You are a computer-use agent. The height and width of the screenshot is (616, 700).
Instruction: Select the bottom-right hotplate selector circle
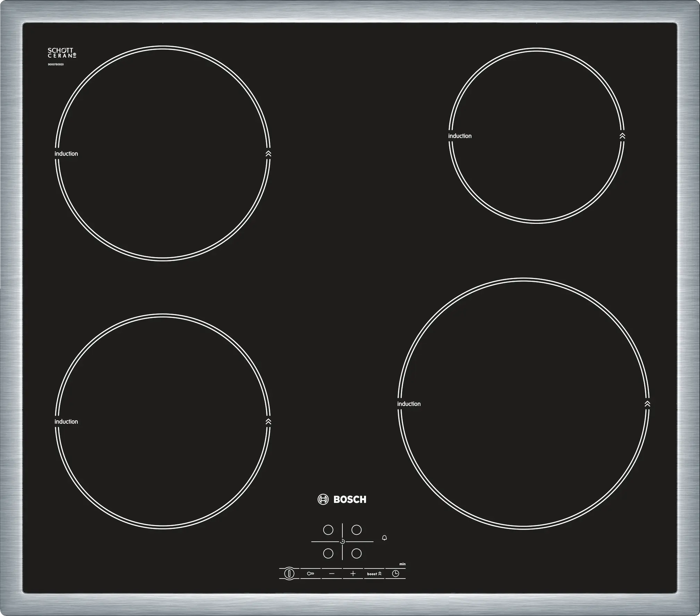(357, 553)
